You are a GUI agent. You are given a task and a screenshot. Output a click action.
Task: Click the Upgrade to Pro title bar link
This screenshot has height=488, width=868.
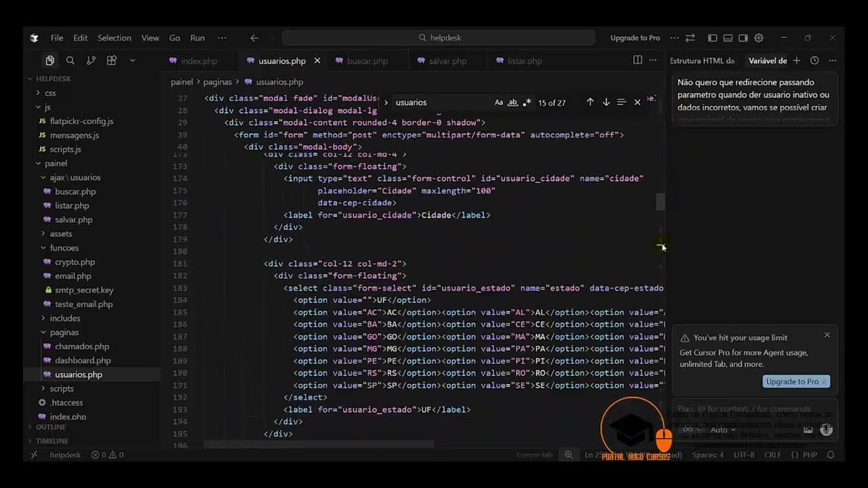point(635,38)
